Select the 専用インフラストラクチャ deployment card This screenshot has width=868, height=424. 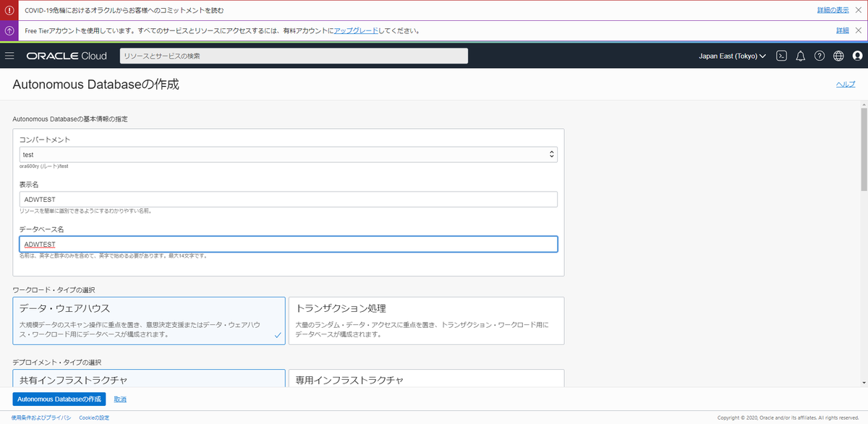pyautogui.click(x=426, y=378)
